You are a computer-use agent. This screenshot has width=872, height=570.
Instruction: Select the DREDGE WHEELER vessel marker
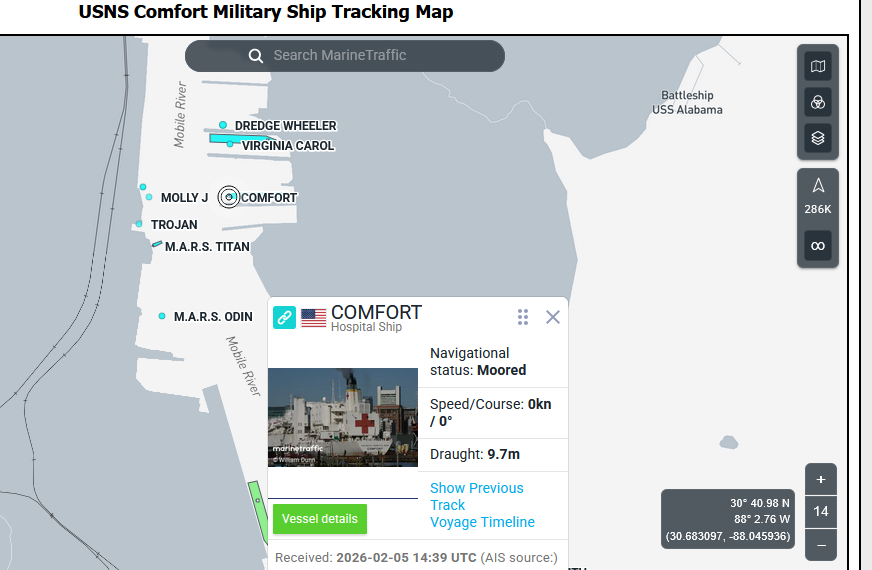[x=223, y=126]
